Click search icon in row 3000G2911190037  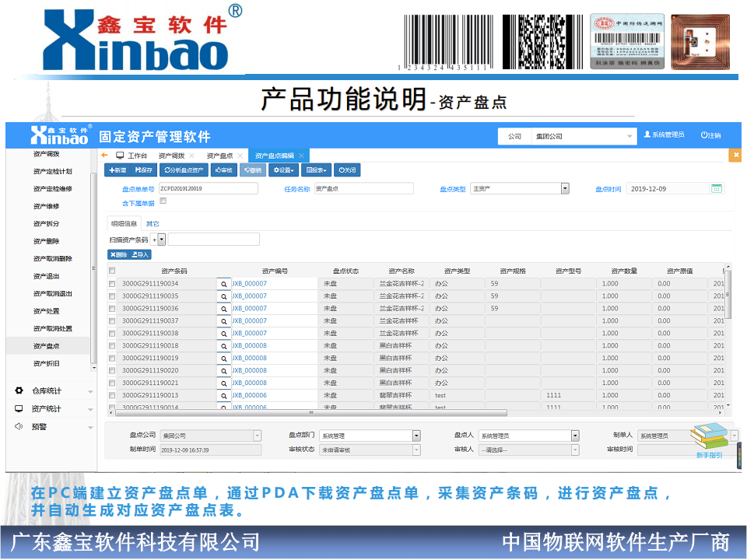tap(223, 321)
